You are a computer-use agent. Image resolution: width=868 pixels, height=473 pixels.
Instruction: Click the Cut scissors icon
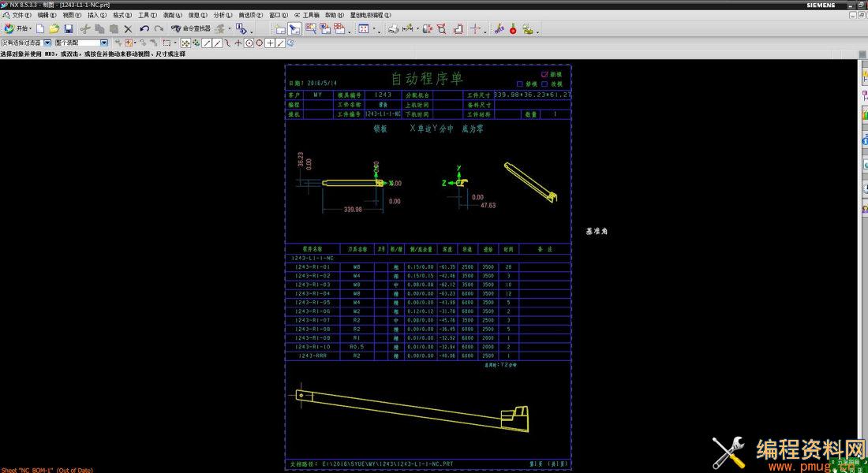click(x=85, y=28)
